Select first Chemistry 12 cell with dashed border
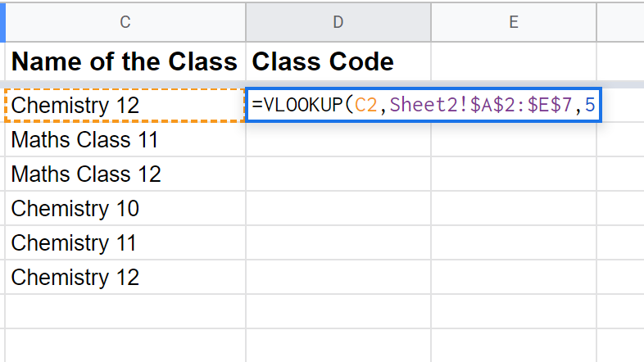This screenshot has height=362, width=644. [125, 105]
